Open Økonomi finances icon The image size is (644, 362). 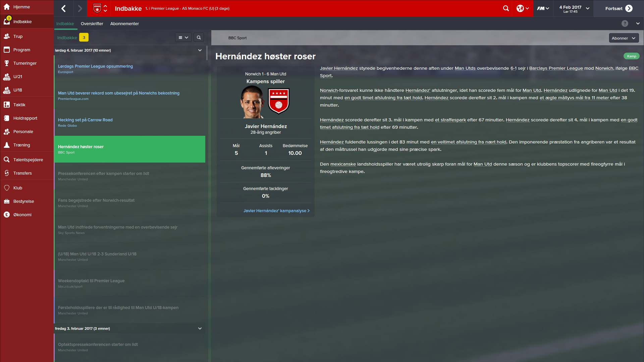click(7, 215)
